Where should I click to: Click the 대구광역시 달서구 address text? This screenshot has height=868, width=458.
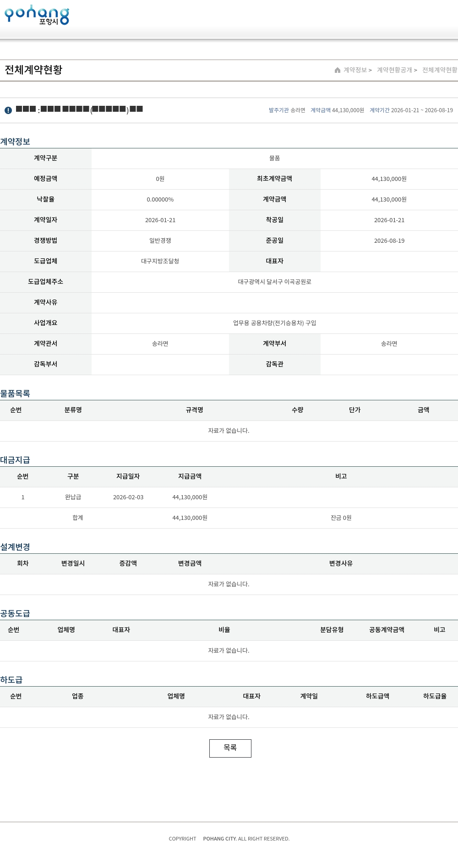[274, 282]
